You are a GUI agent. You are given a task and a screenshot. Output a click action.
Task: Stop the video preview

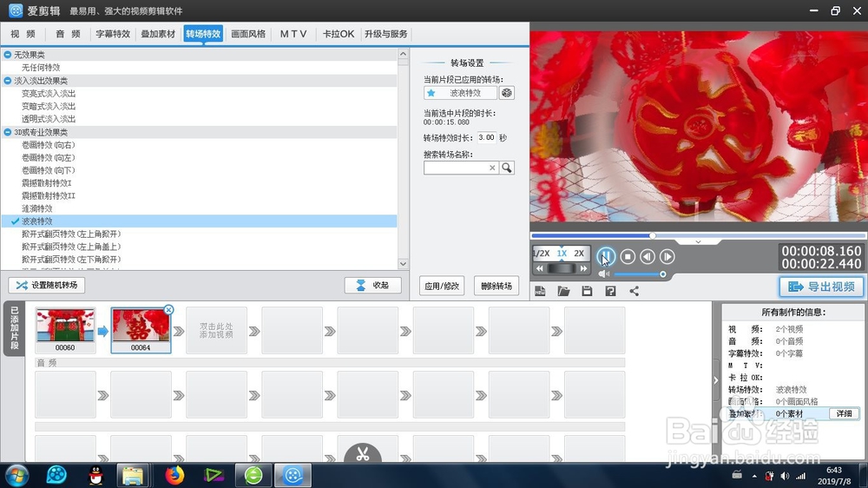[628, 256]
